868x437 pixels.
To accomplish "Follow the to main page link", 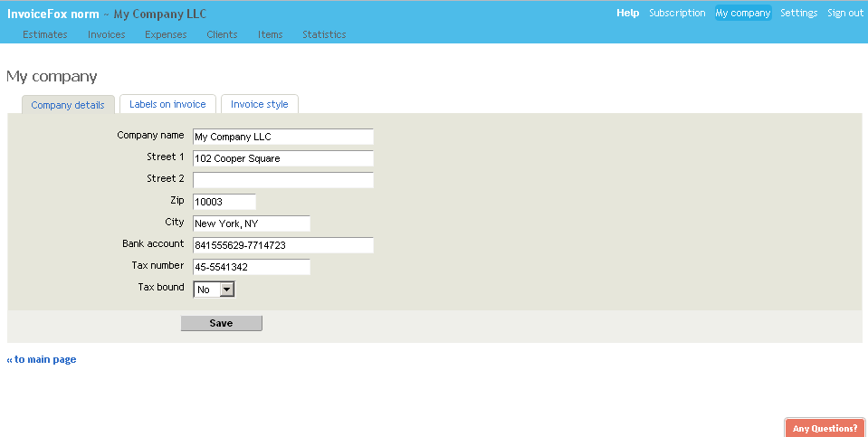I will tap(42, 359).
